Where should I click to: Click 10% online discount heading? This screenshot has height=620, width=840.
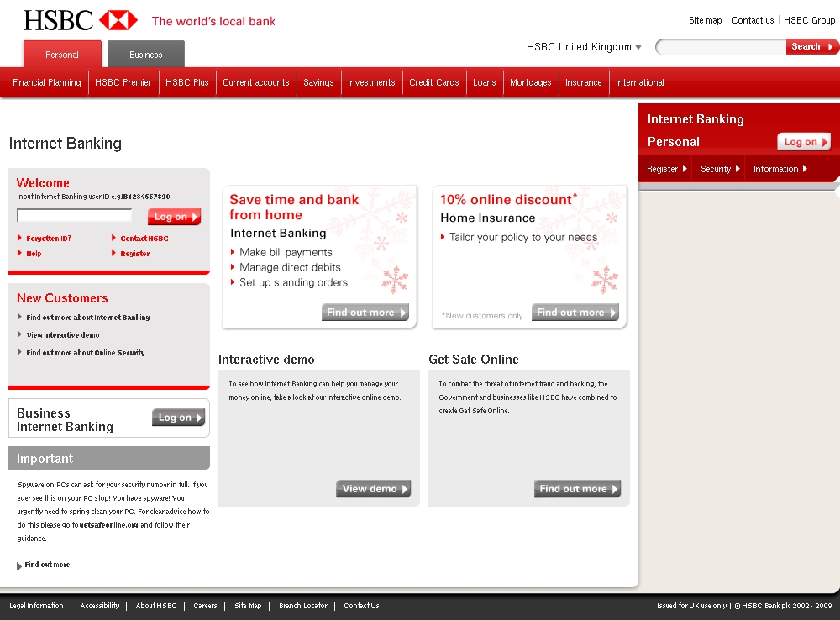pyautogui.click(x=508, y=199)
